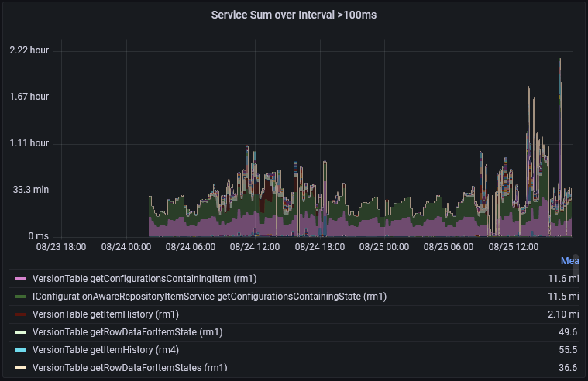
Task: Click the 11.6 mi mean value in legend
Action: click(563, 278)
